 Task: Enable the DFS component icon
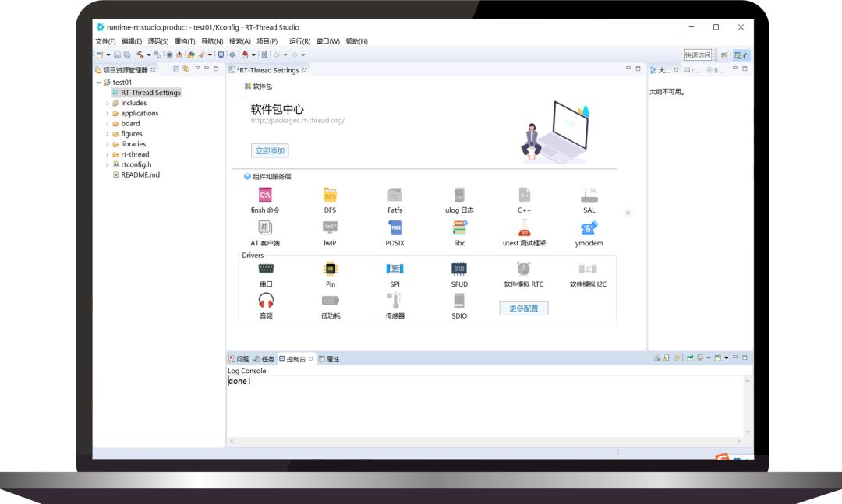click(330, 195)
